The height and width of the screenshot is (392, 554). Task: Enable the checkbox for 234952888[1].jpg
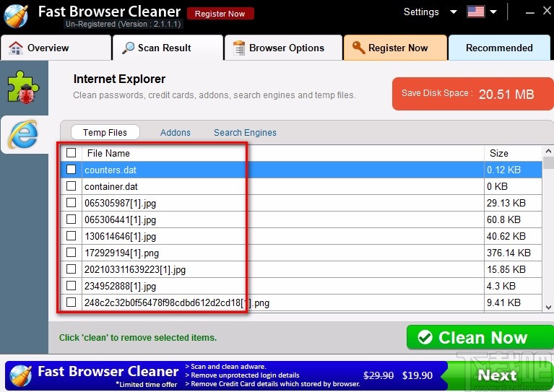[71, 285]
